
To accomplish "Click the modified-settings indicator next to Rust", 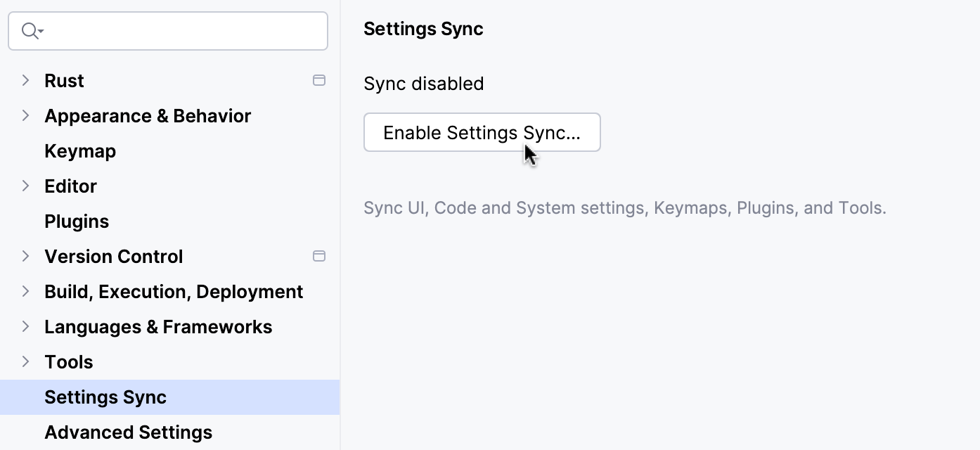I will click(x=319, y=80).
